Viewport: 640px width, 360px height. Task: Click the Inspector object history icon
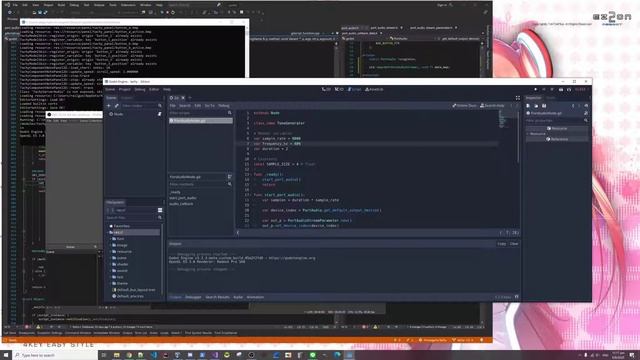(x=586, y=106)
